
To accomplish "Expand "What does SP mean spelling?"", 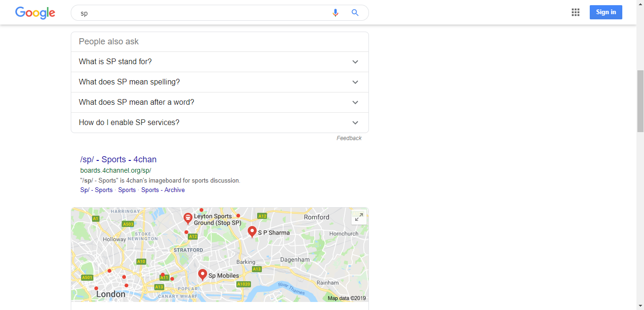I will coord(219,82).
